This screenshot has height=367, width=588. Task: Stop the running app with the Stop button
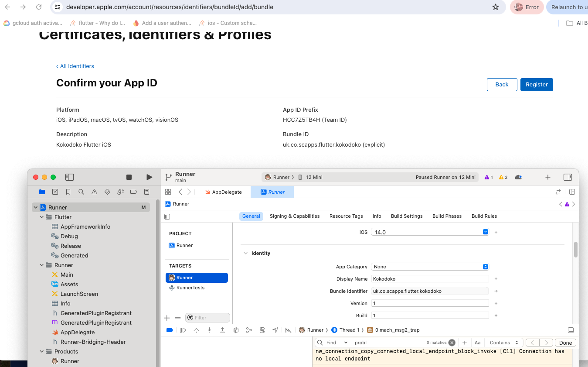[129, 177]
